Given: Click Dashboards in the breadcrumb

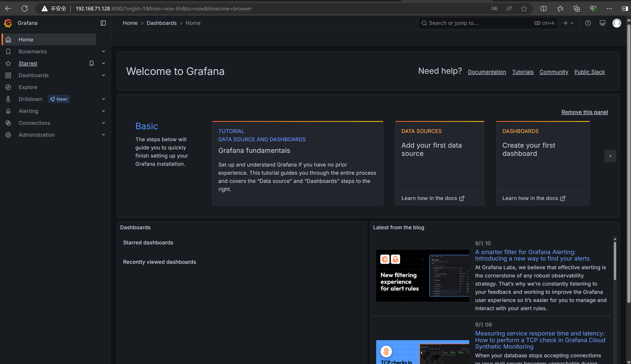Looking at the screenshot, I should click(162, 23).
